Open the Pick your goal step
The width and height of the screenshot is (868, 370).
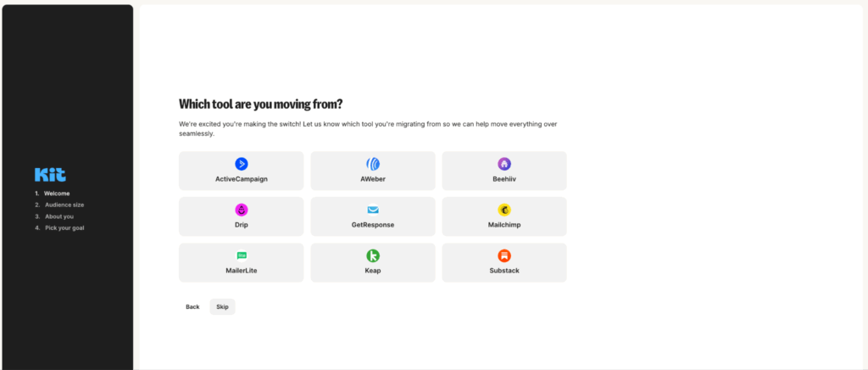tap(60, 227)
